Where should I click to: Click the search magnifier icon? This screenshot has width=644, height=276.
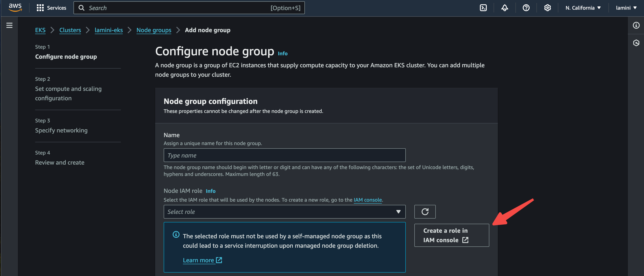click(81, 8)
